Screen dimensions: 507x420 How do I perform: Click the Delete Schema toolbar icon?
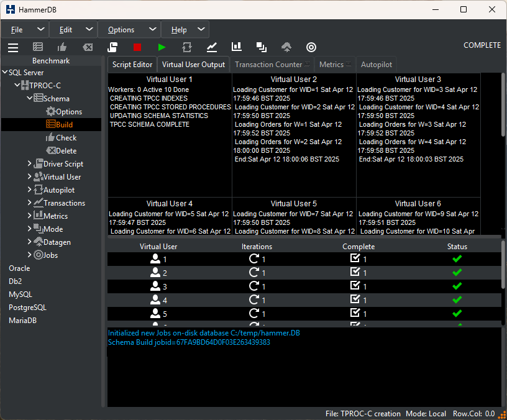click(x=88, y=47)
